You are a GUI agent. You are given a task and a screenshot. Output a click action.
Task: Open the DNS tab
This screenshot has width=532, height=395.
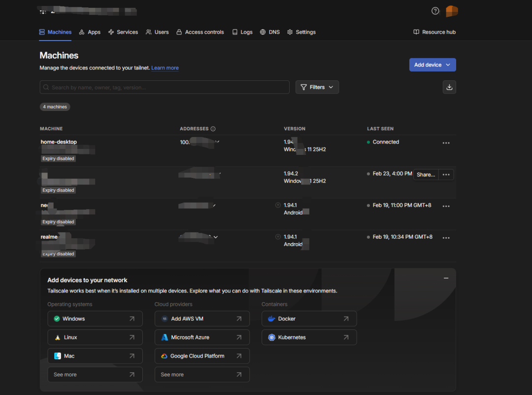coord(270,32)
